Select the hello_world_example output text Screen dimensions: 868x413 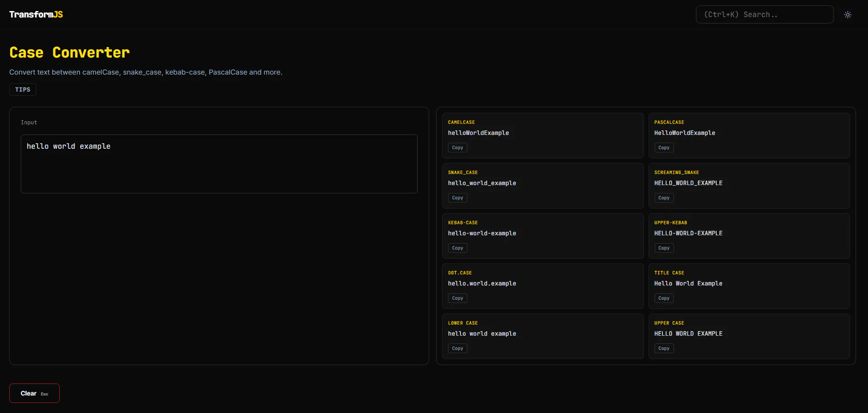tap(482, 183)
